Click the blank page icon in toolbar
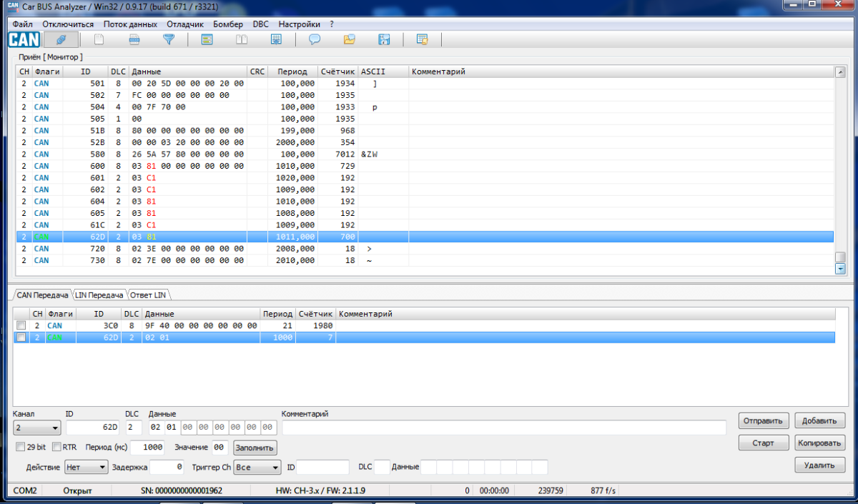 [x=99, y=39]
